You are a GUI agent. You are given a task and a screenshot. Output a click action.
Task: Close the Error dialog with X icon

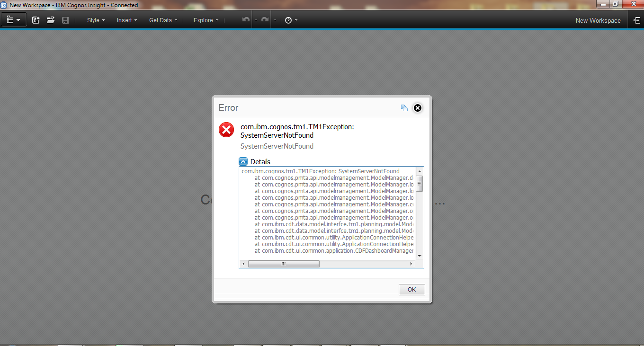(x=418, y=108)
